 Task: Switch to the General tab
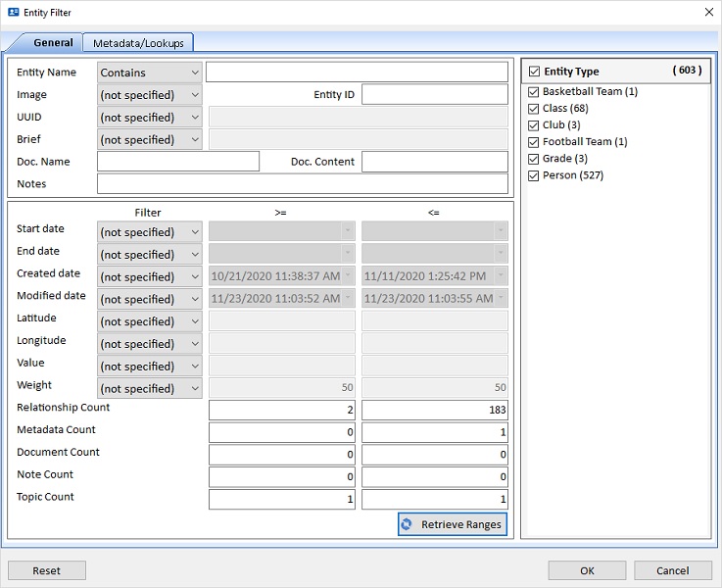tap(53, 43)
